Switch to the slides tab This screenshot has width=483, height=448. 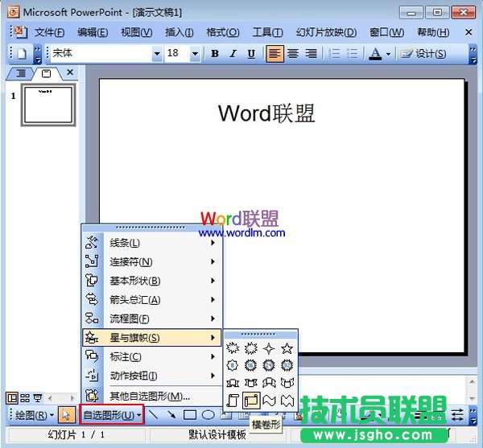click(46, 73)
